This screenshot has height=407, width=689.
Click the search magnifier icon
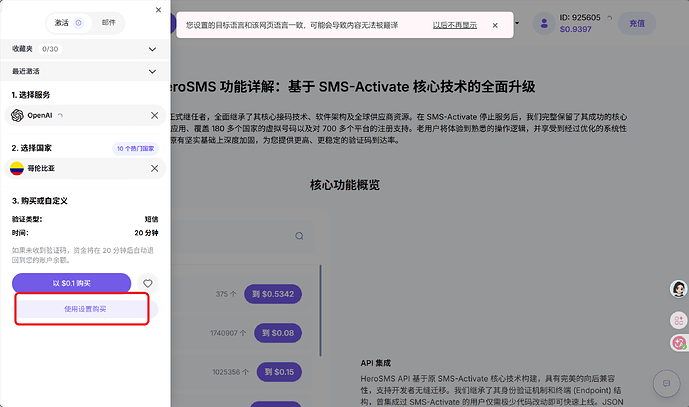click(x=299, y=236)
